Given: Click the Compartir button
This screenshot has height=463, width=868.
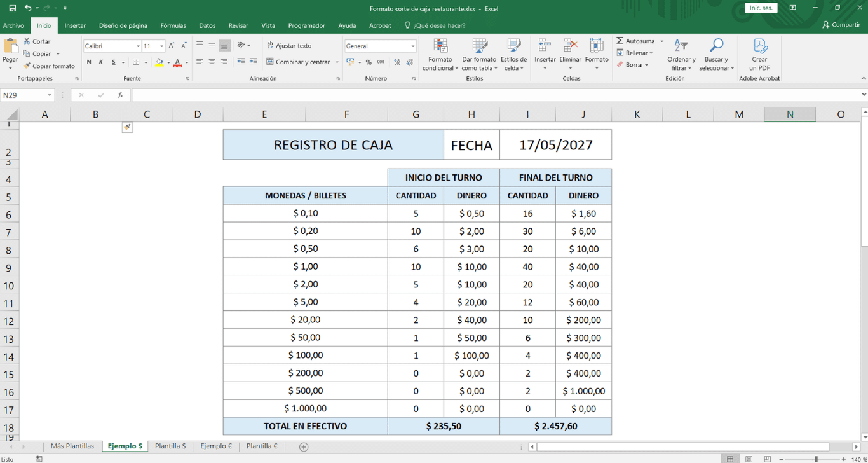Looking at the screenshot, I should click(841, 25).
